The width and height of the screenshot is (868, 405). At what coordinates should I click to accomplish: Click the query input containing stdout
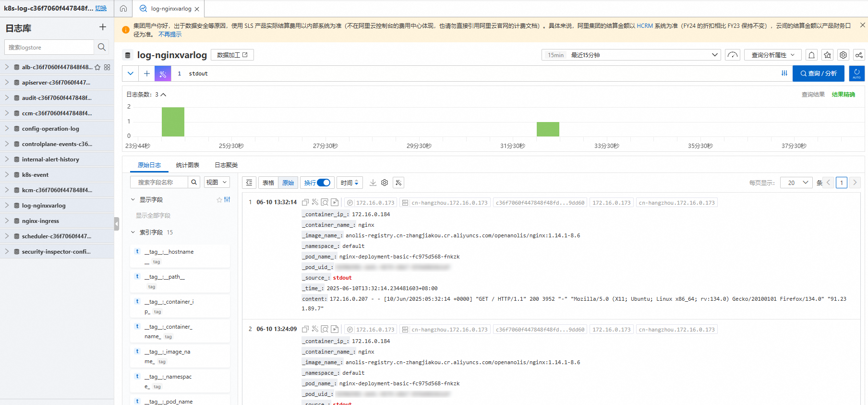click(480, 74)
